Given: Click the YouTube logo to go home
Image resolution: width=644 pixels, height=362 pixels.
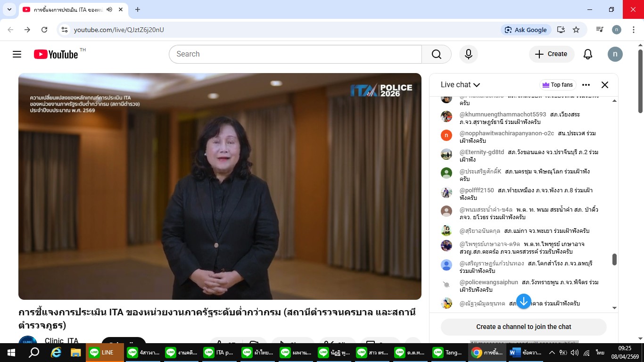Looking at the screenshot, I should coord(56,54).
